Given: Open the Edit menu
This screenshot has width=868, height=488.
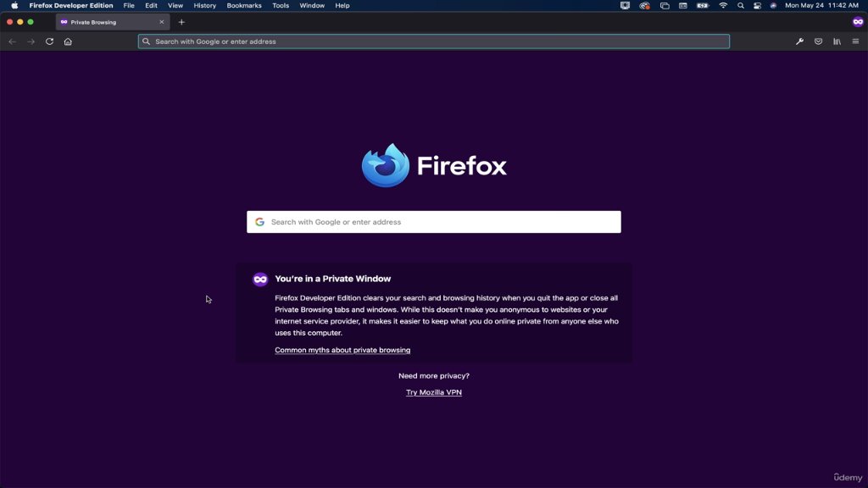Looking at the screenshot, I should click(151, 6).
